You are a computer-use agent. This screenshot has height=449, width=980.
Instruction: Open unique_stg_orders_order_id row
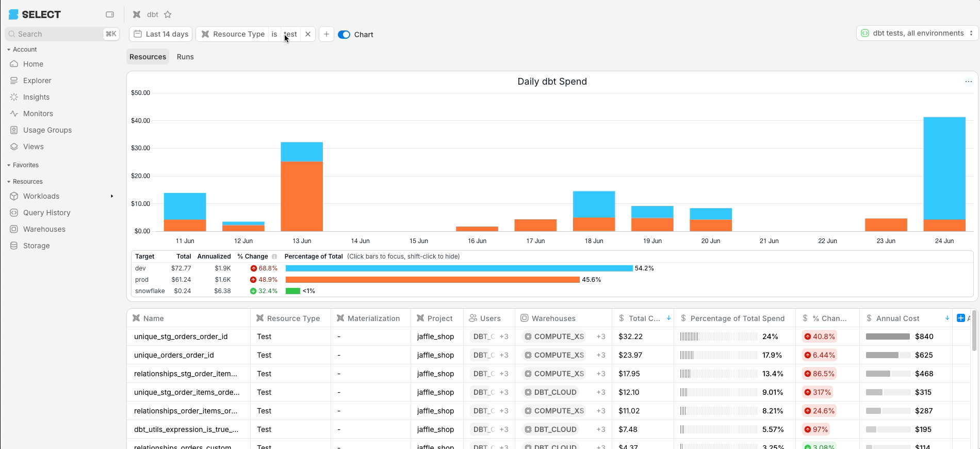(181, 336)
